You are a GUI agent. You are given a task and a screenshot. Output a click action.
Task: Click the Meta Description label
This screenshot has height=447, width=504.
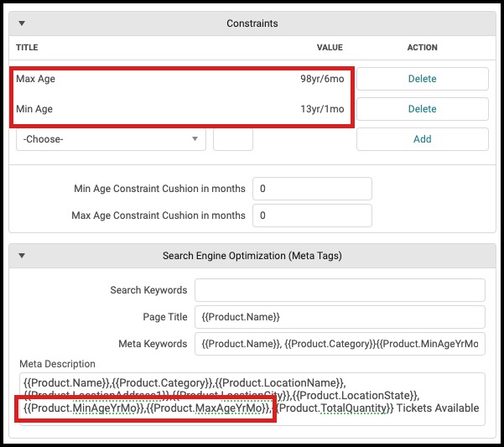click(58, 364)
